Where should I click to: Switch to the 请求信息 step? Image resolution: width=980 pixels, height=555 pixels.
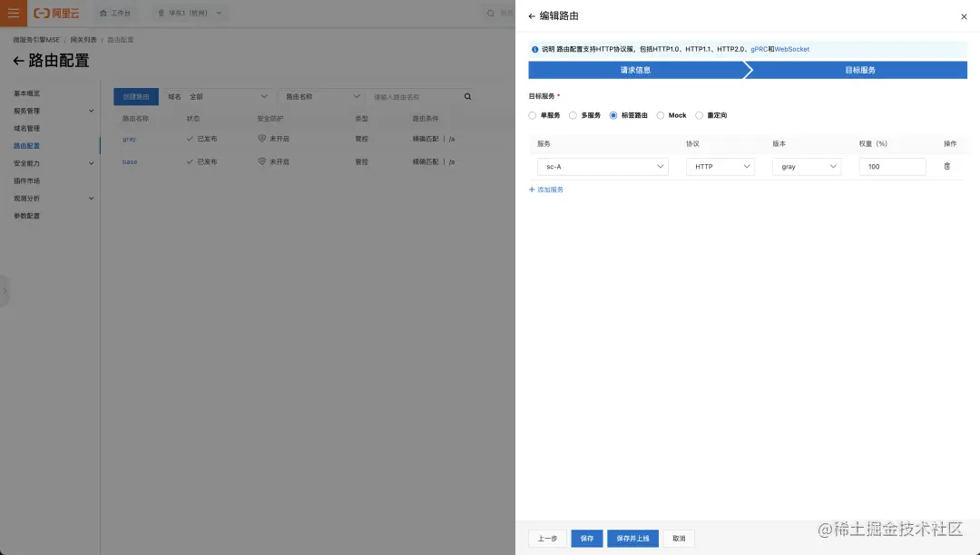tap(635, 70)
